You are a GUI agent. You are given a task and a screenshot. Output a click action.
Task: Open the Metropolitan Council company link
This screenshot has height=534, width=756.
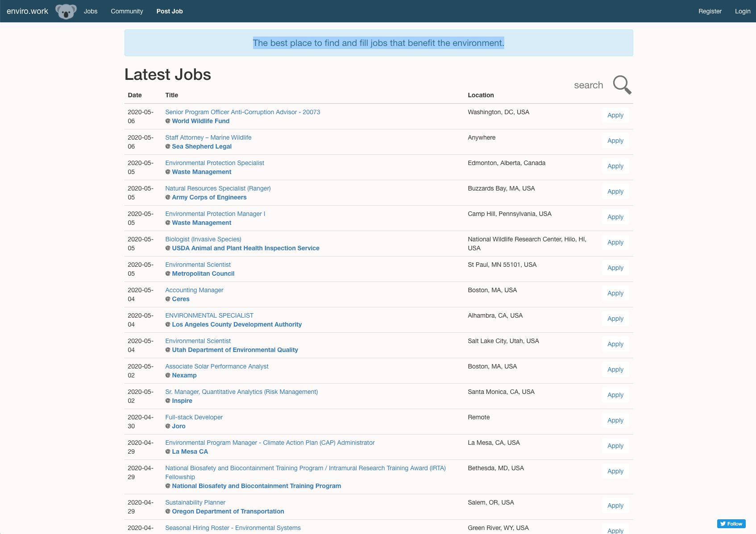point(203,273)
